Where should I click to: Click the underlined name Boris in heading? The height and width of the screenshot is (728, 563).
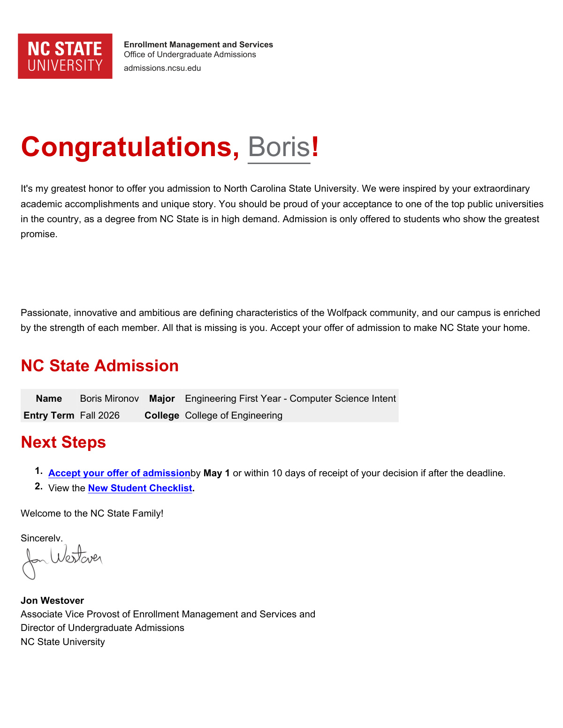[x=279, y=147]
